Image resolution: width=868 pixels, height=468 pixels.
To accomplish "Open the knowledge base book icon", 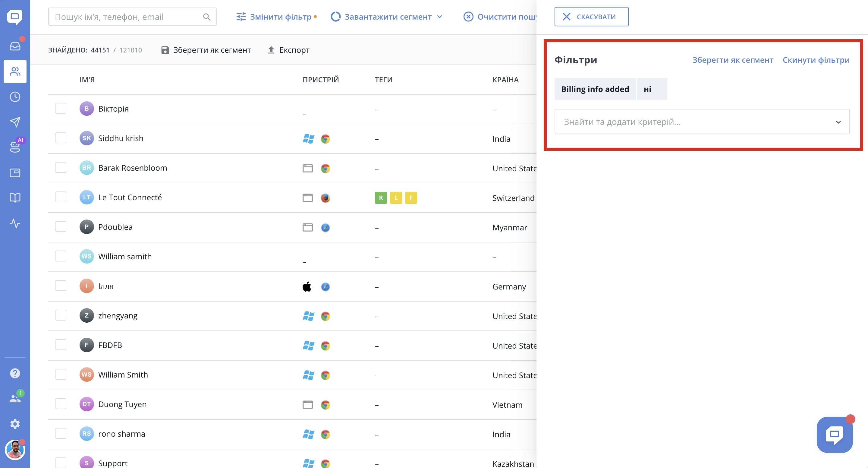I will 15,198.
